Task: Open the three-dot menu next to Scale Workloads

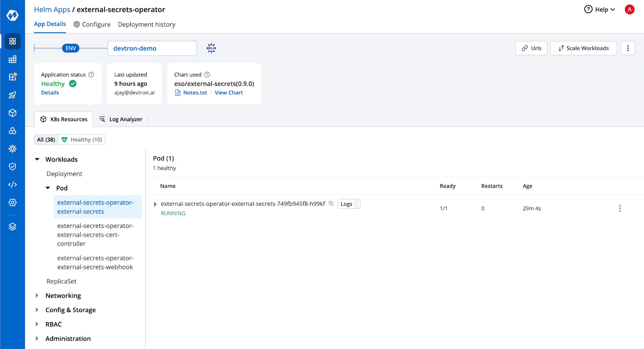Action: [x=627, y=48]
